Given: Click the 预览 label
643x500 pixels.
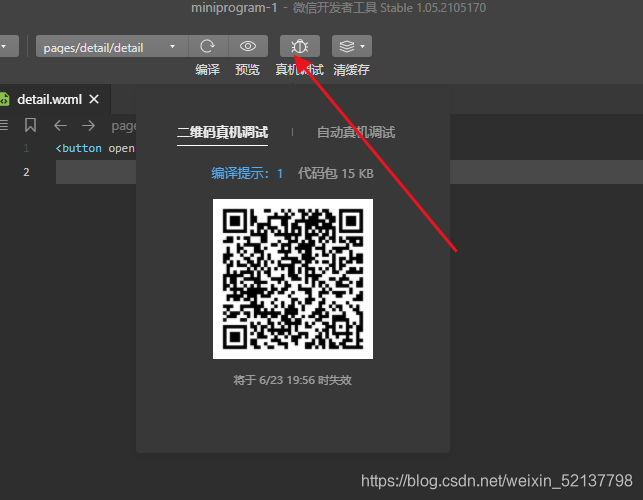Looking at the screenshot, I should pos(247,70).
